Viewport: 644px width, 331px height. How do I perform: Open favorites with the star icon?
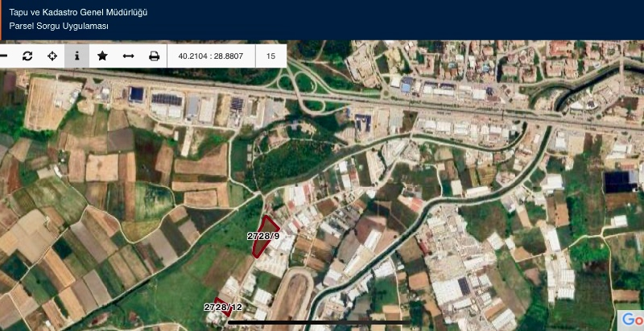[x=102, y=56]
